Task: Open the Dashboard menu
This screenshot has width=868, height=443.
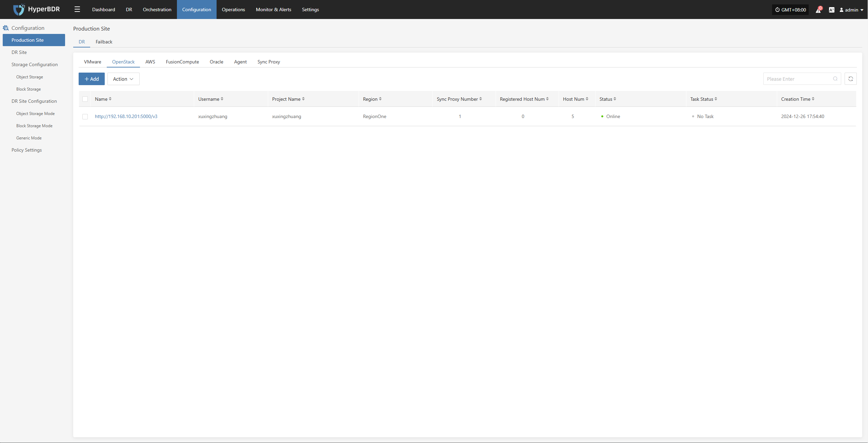Action: [x=104, y=9]
